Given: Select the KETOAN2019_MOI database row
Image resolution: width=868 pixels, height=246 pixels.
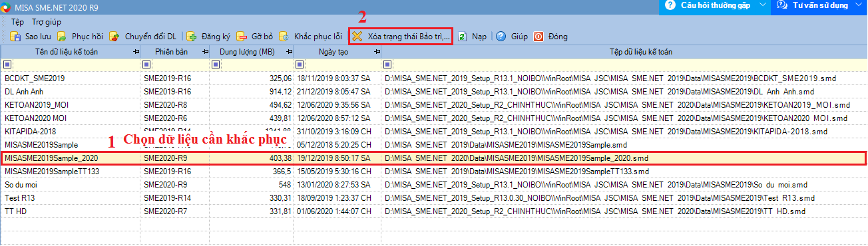Looking at the screenshot, I should [x=433, y=104].
